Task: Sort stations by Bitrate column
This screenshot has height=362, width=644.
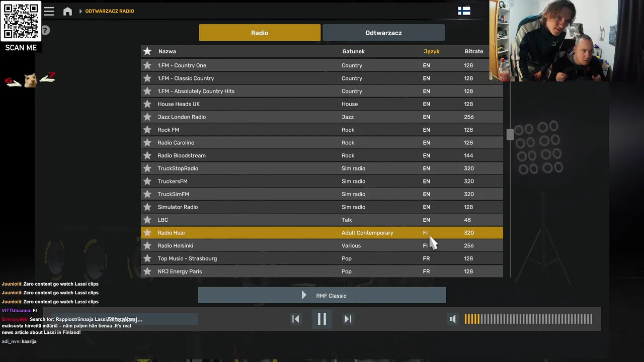Action: 474,51
